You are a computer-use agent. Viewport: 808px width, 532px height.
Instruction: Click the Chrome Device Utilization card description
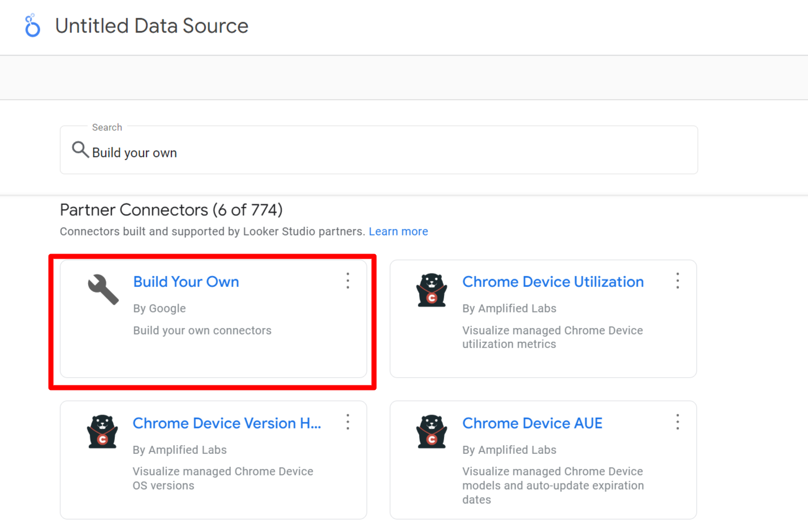(x=553, y=337)
